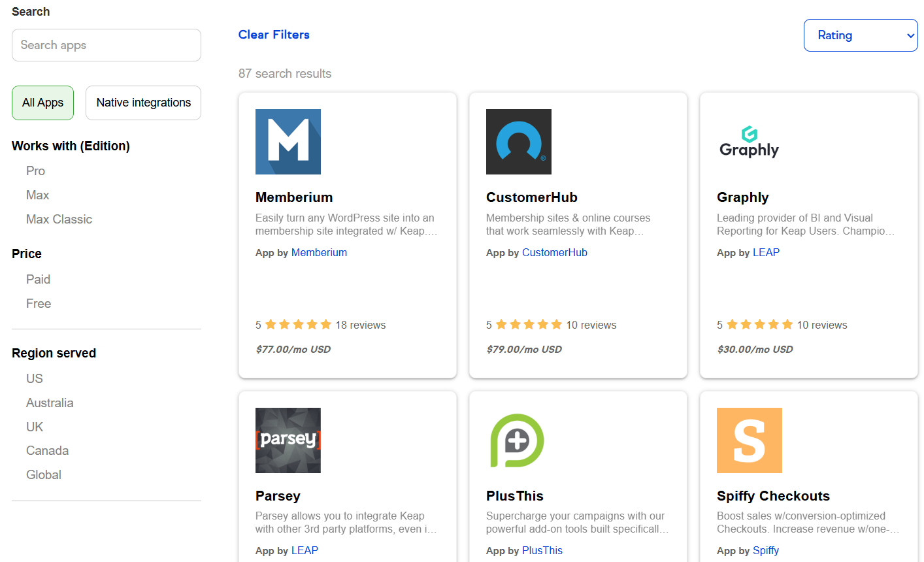
Task: Filter by Pro edition
Action: pos(35,171)
